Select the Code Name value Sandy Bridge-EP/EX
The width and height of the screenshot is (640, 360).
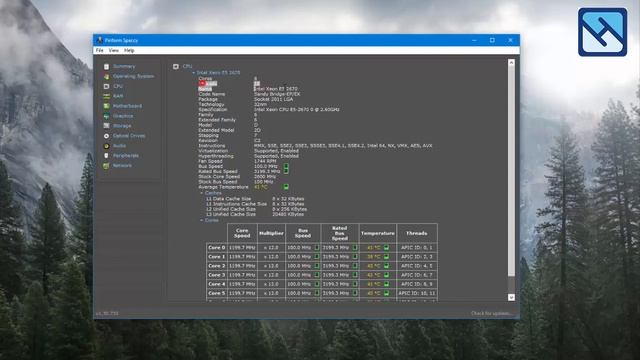click(277, 94)
